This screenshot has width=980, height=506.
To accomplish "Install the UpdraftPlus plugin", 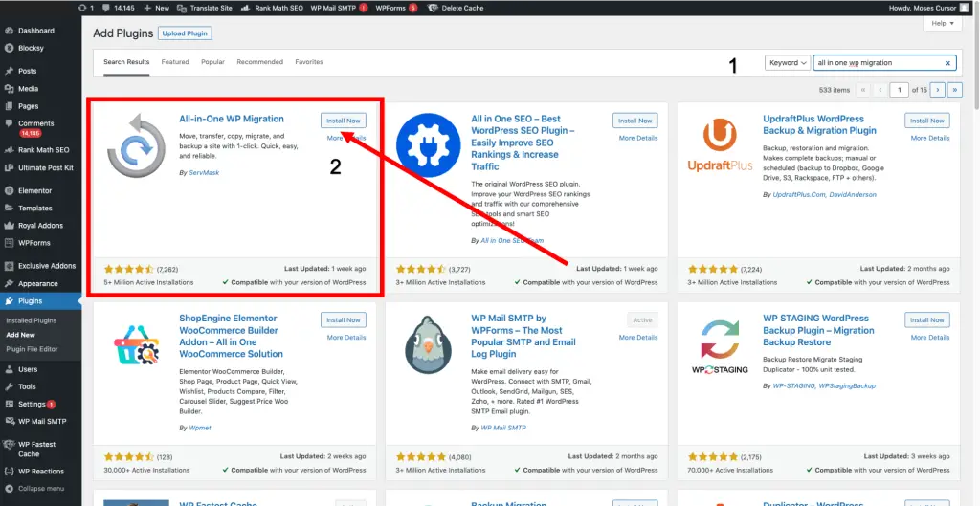I will pyautogui.click(x=926, y=121).
